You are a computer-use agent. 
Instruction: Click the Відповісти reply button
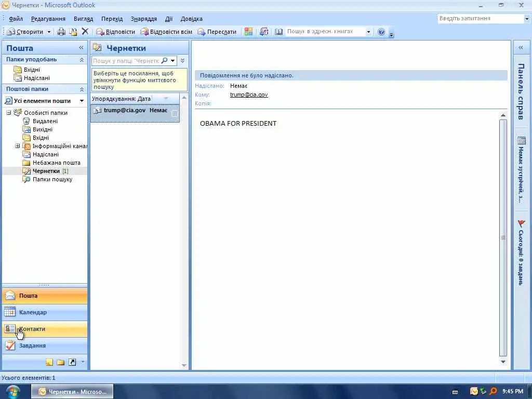(115, 32)
